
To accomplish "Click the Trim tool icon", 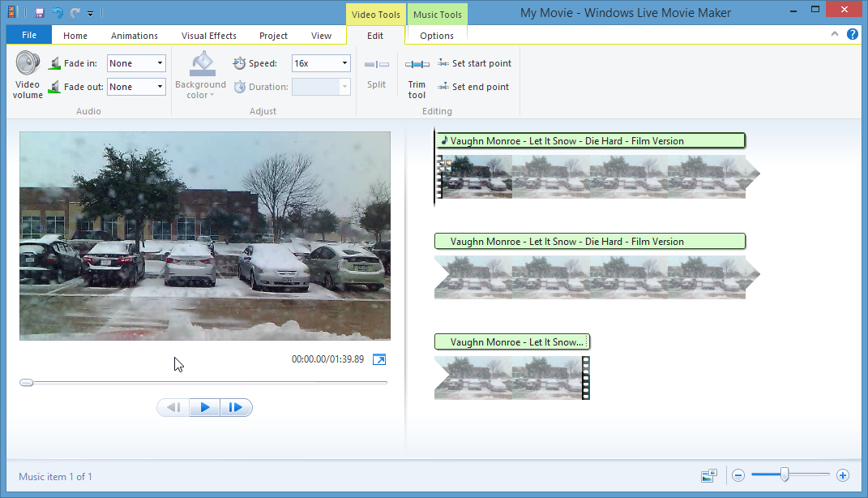I will point(417,65).
